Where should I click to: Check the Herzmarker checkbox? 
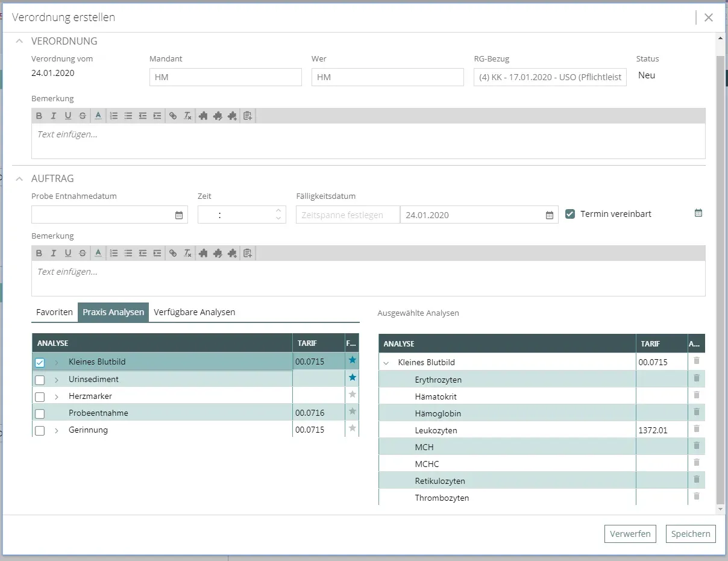coord(40,397)
